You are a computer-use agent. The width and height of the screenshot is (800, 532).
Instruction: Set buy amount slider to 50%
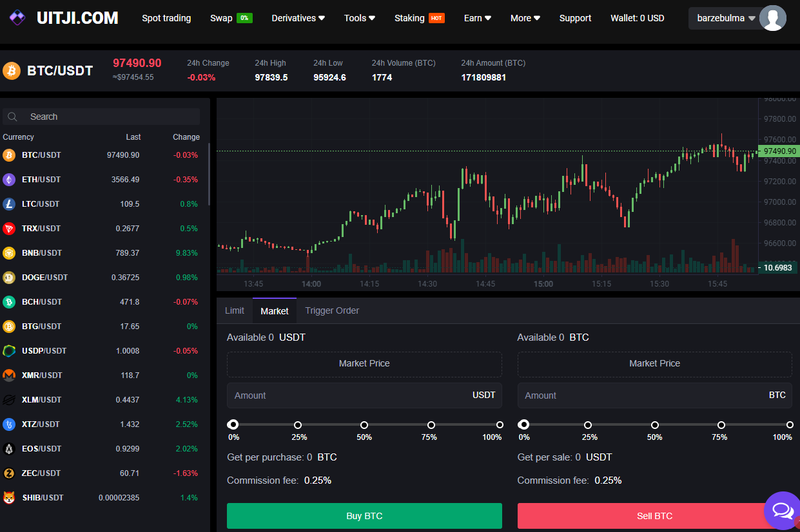click(364, 425)
